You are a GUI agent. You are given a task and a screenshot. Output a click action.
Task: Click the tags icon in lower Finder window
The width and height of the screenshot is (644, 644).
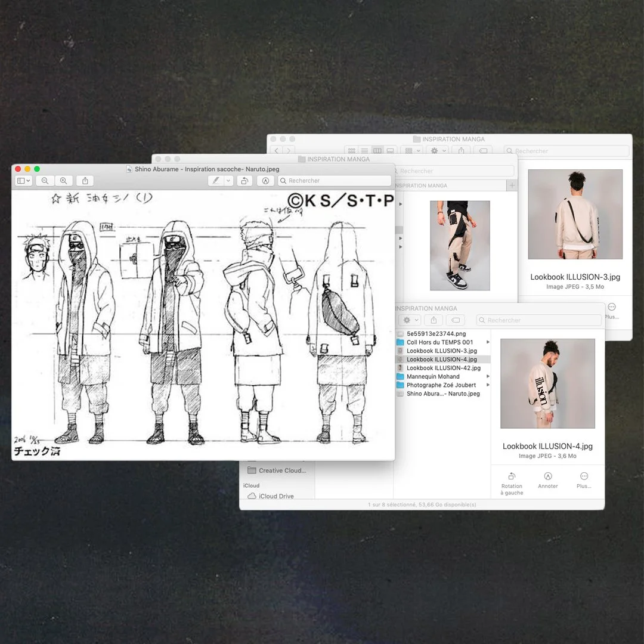point(456,320)
